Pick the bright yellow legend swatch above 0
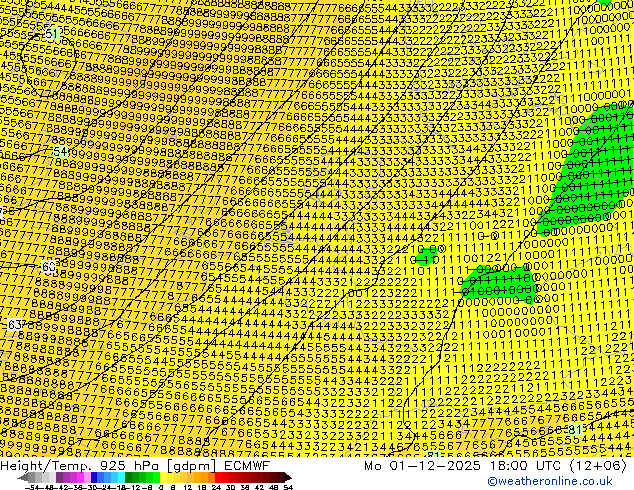The height and width of the screenshot is (490, 634). [163, 477]
